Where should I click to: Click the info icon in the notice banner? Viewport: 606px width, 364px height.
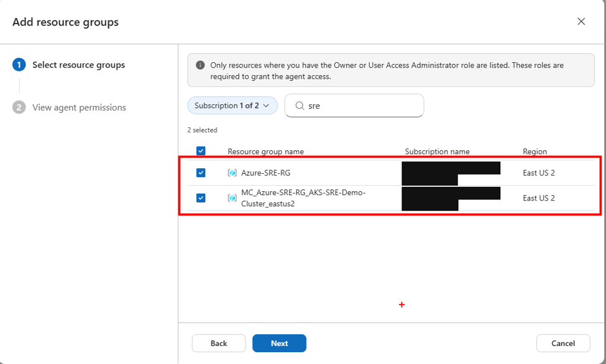tap(200, 65)
